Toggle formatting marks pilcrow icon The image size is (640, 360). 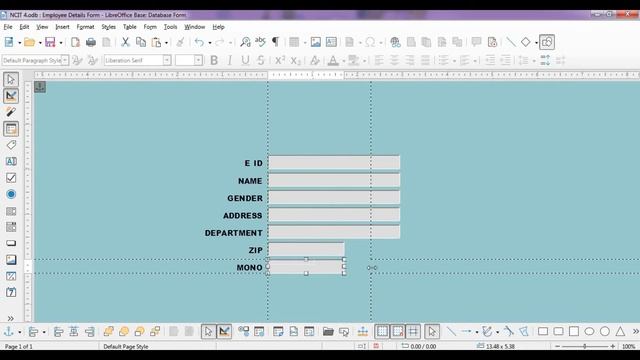click(x=276, y=42)
